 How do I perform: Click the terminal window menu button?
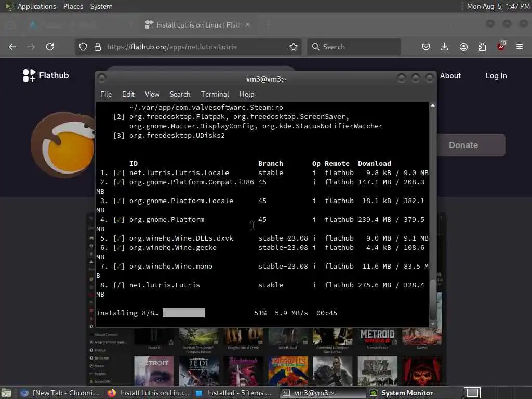tap(101, 78)
